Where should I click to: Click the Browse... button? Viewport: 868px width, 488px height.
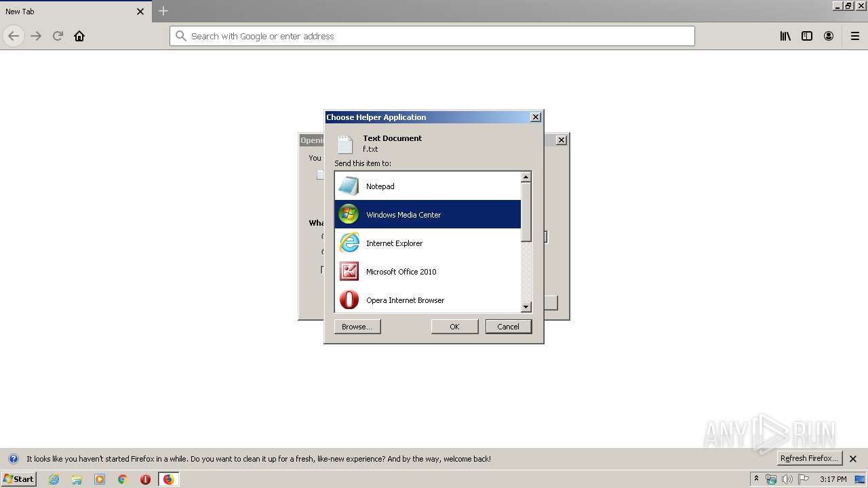point(357,327)
